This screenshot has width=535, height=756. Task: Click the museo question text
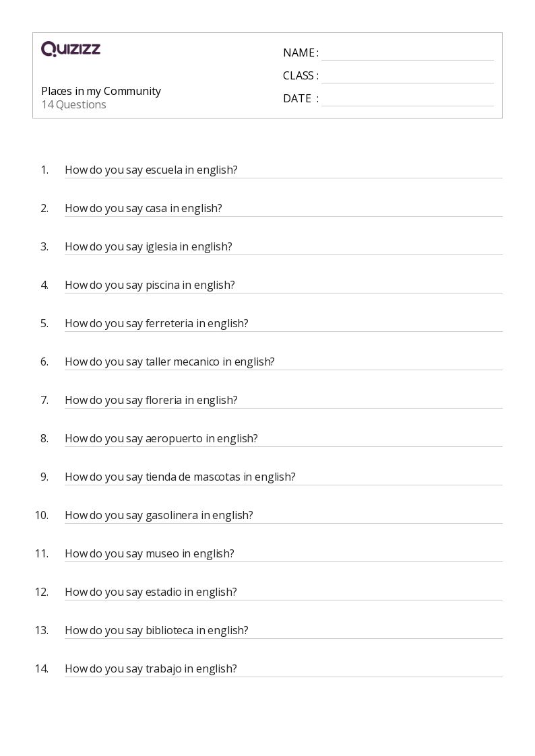pyautogui.click(x=150, y=554)
